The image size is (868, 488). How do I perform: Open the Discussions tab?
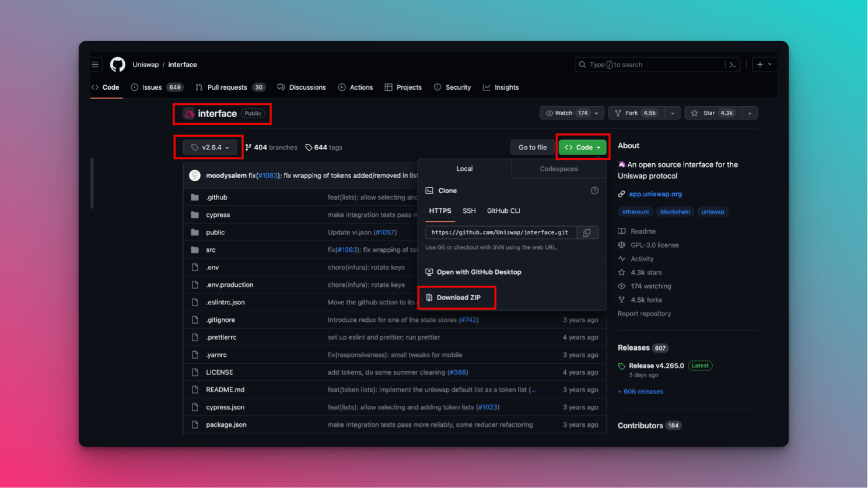(302, 87)
